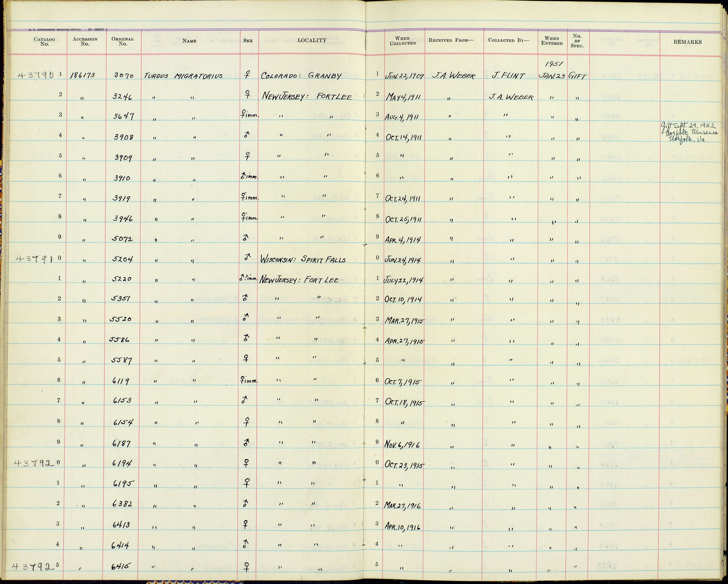
Task: Click the 'Original No.' column header
Action: (123, 41)
